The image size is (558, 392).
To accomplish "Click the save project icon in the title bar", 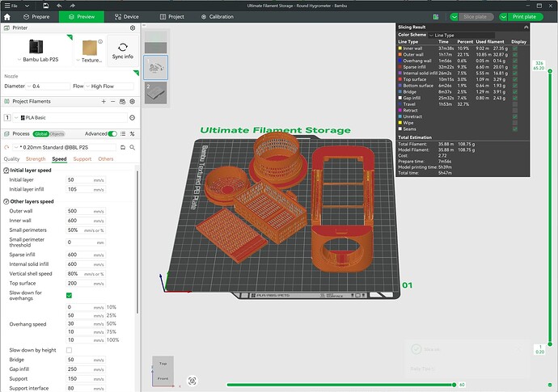I will (x=45, y=6).
